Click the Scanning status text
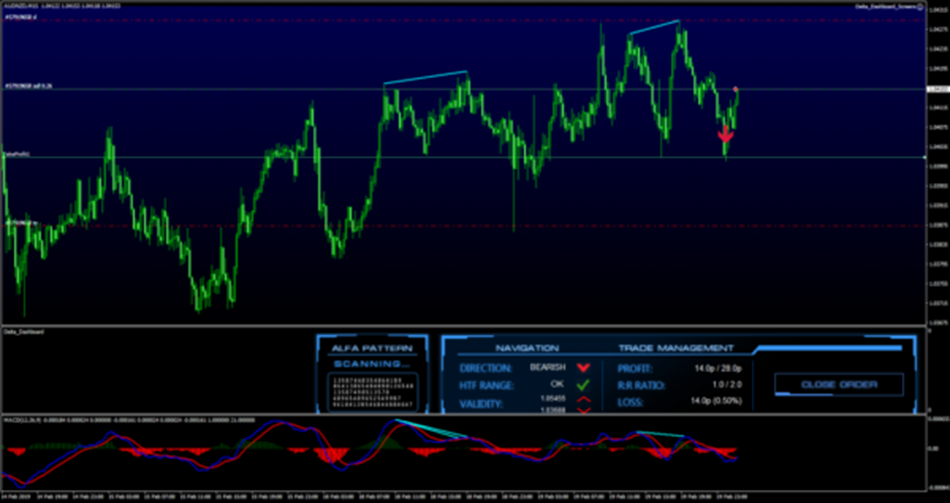 coord(371,363)
